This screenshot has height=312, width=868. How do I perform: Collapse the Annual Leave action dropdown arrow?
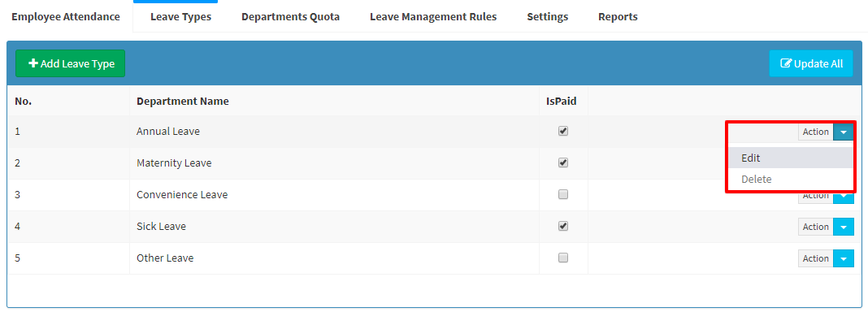[x=843, y=132]
